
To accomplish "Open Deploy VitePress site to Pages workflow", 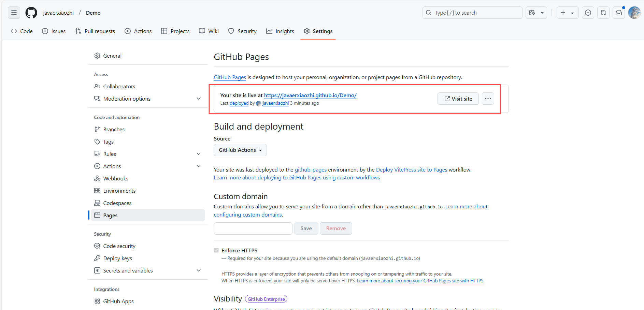I will [x=412, y=170].
